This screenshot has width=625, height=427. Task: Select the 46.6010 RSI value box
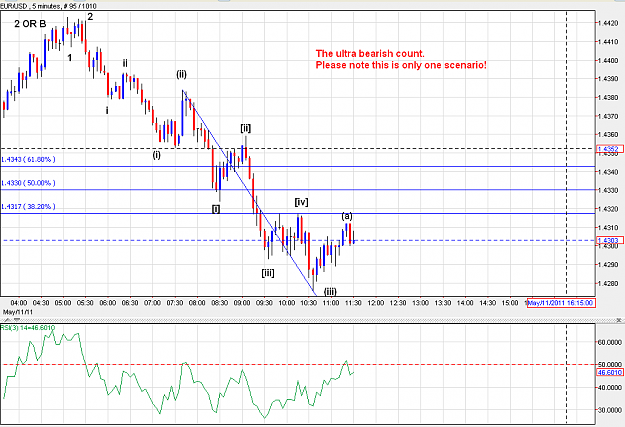pos(609,372)
